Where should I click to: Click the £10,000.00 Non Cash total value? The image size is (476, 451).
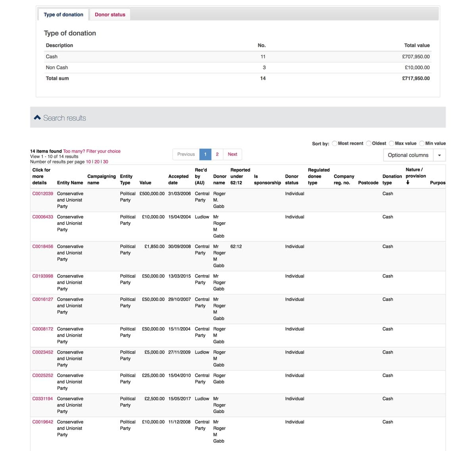417,67
